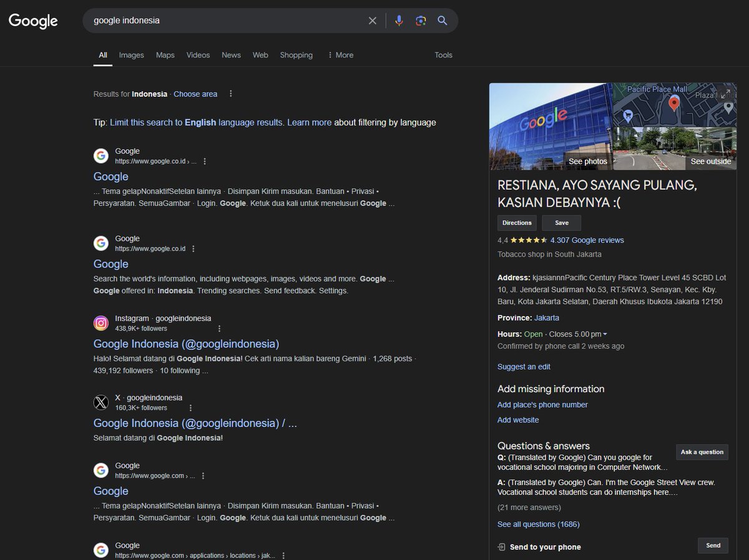Select the All tab
749x560 pixels.
103,55
